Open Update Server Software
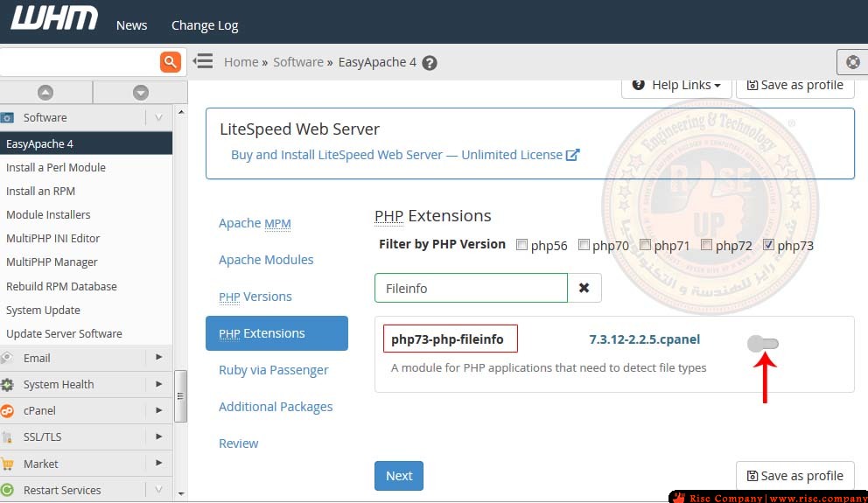The image size is (868, 503). [x=64, y=333]
